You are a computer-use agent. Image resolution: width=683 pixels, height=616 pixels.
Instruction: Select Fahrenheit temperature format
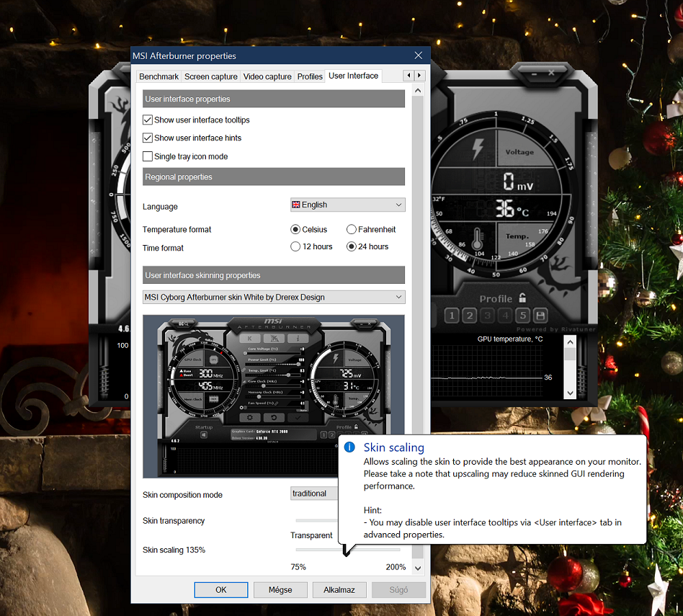[x=351, y=229]
